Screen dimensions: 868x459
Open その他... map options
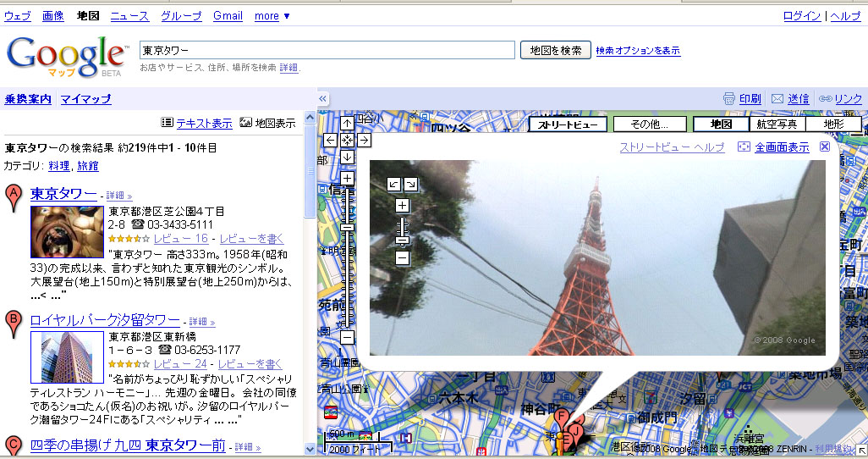pyautogui.click(x=650, y=124)
